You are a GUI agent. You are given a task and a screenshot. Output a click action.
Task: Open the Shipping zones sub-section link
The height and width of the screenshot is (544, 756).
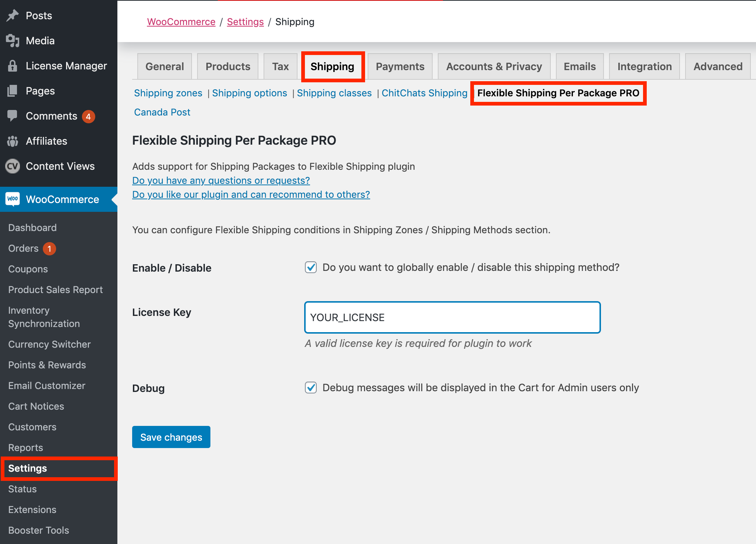[x=168, y=93]
